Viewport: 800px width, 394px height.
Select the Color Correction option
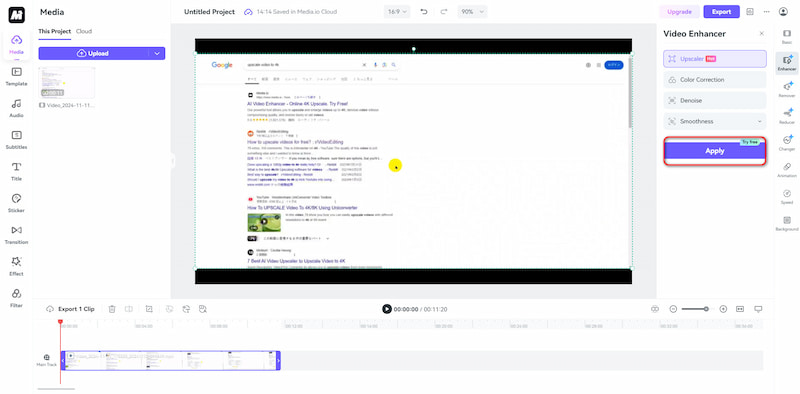point(715,80)
